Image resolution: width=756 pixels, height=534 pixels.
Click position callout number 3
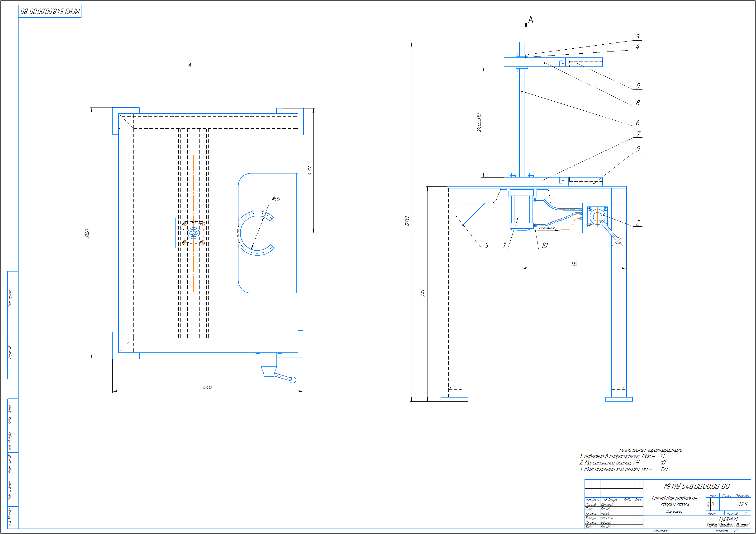click(637, 37)
